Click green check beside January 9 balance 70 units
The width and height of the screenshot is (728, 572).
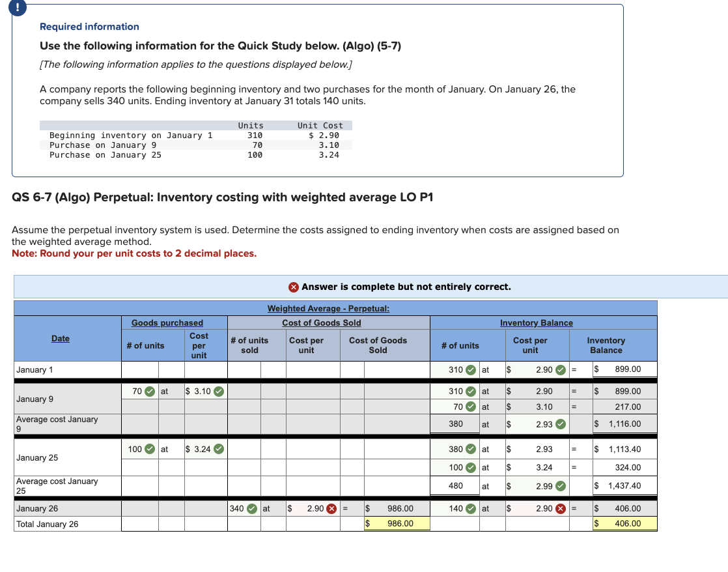point(471,407)
